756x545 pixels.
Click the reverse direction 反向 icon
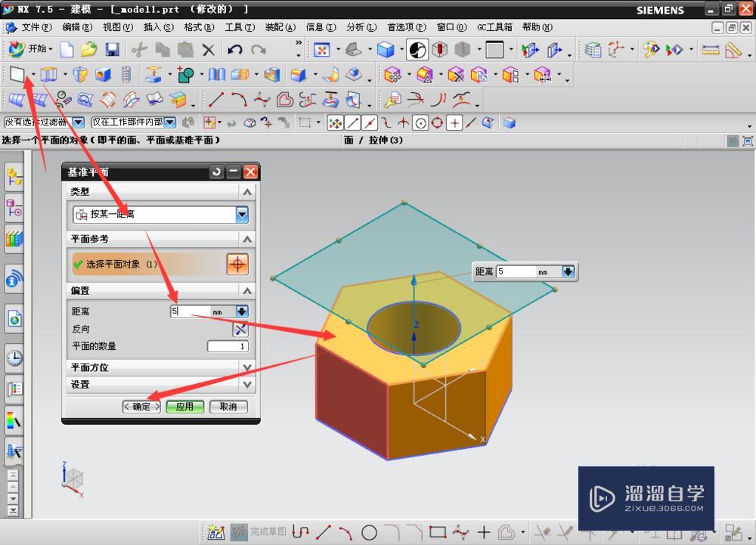[x=240, y=329]
